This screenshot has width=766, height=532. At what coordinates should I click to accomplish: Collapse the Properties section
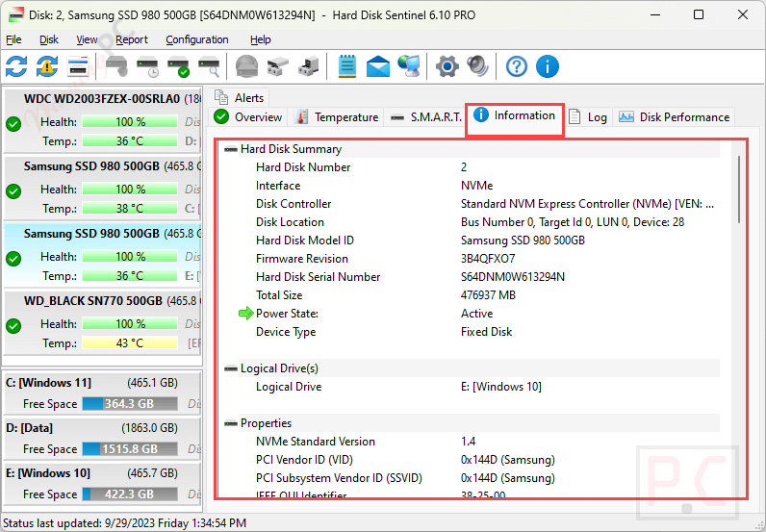pyautogui.click(x=231, y=423)
